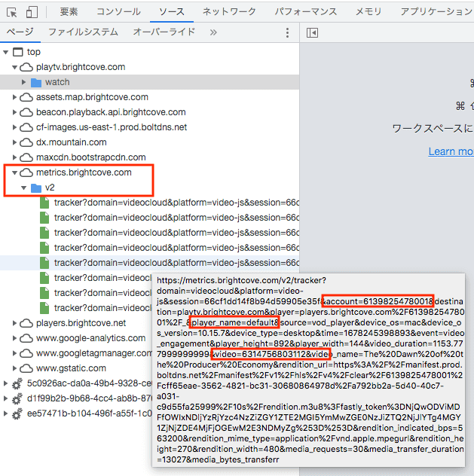
Task: Open the Learn more link
Action: tap(451, 151)
